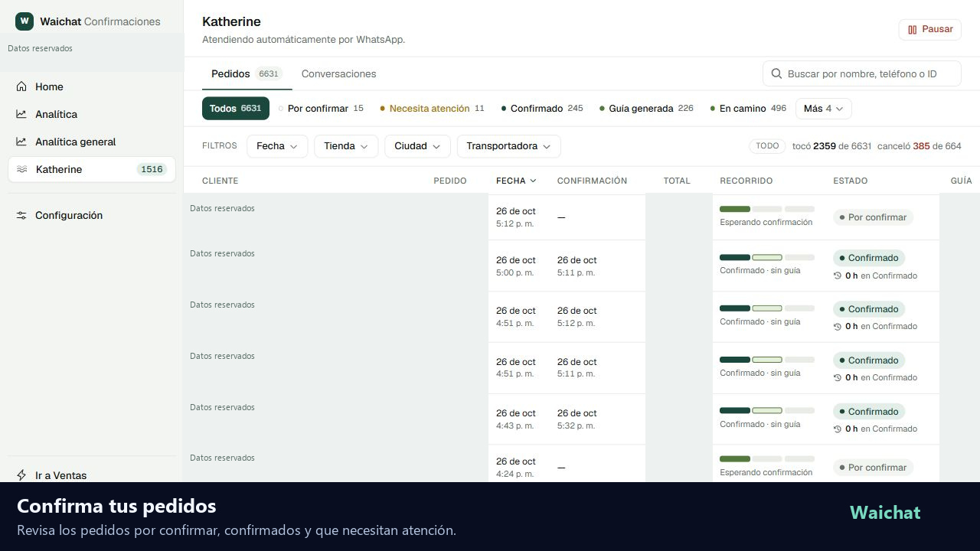
Task: Click the ESTADO column header
Action: click(851, 181)
